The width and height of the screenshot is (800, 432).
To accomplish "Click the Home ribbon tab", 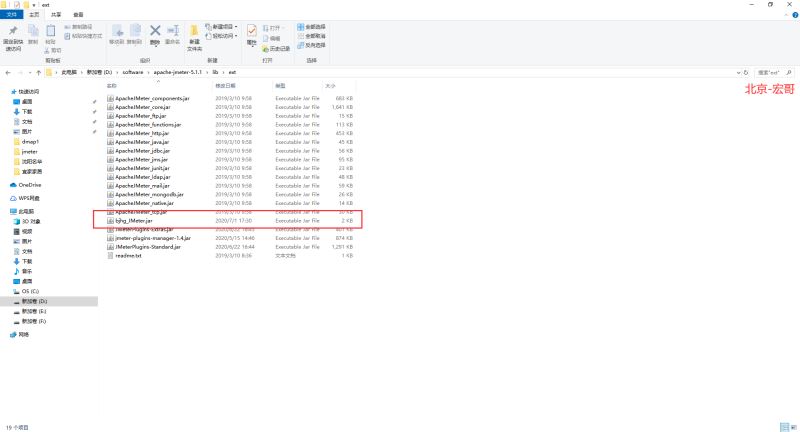I will pyautogui.click(x=34, y=15).
